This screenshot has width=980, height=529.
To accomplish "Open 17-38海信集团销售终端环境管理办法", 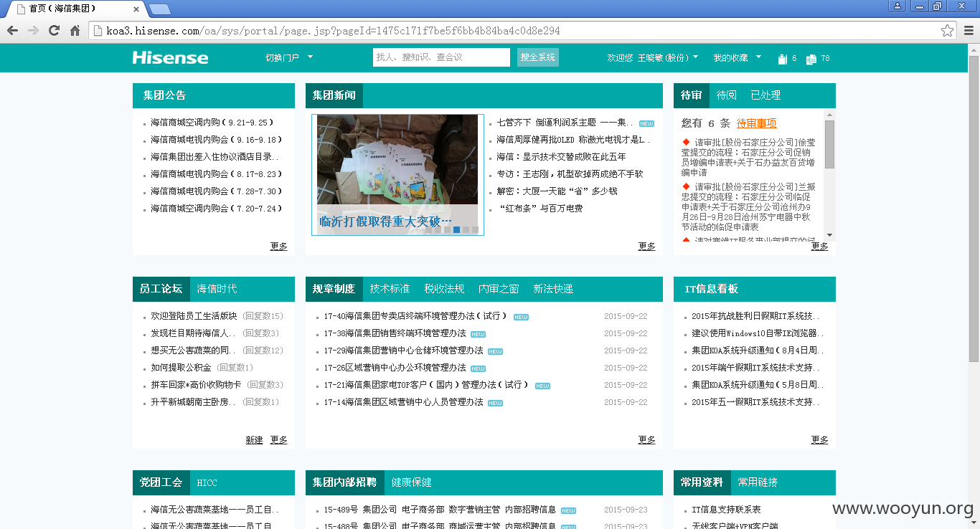I will tap(395, 333).
